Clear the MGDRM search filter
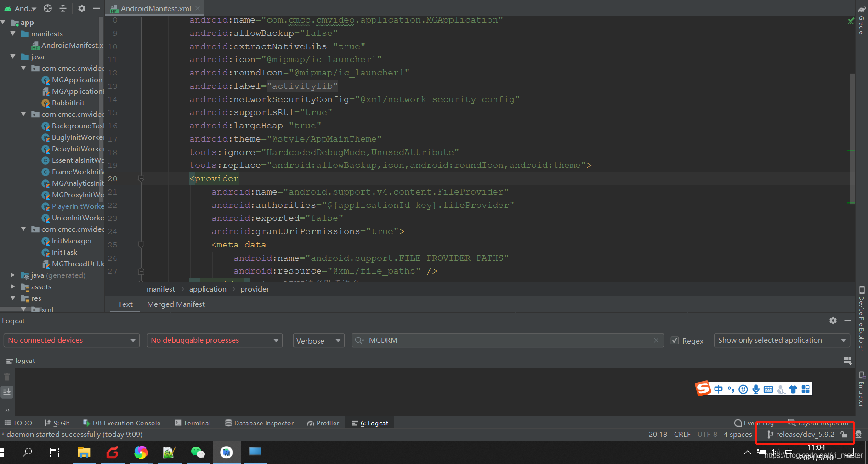This screenshot has height=464, width=868. tap(656, 340)
